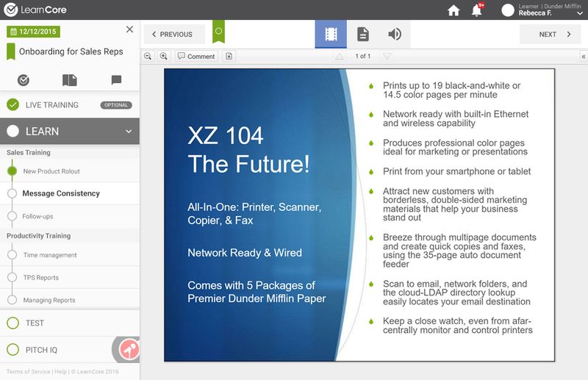588x380 pixels.
Task: Click the LearnCore logo
Action: [35, 10]
